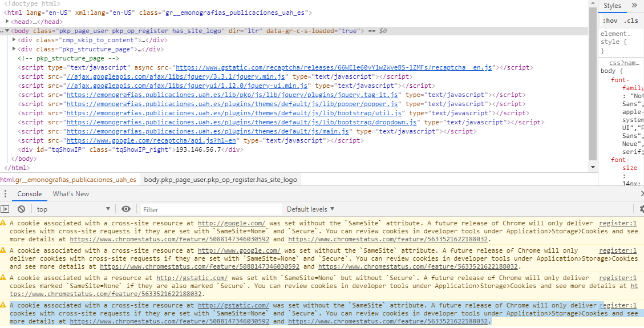Select the font-size property in body rule
Viewport: 644px width, 328px height.
coord(624,164)
